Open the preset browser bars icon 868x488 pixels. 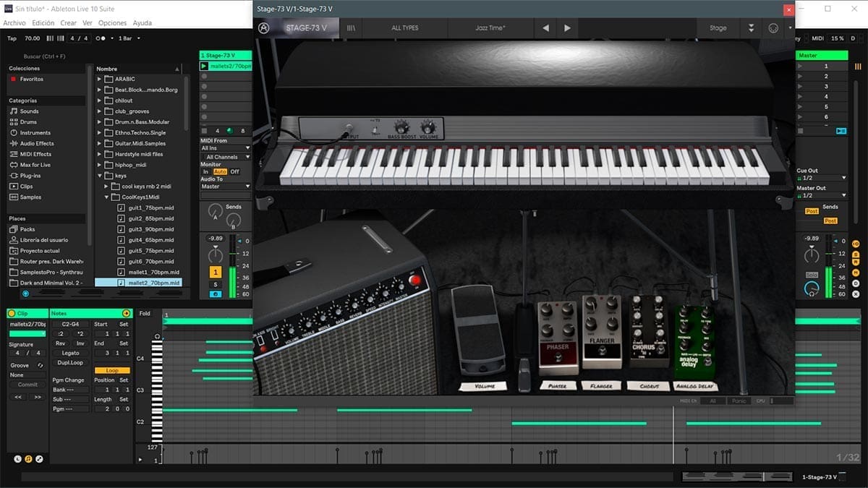[351, 28]
